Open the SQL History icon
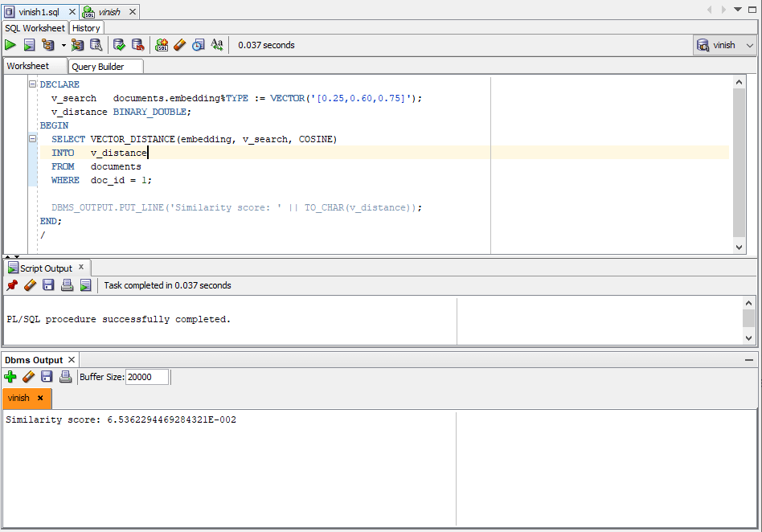The width and height of the screenshot is (762, 532). tap(199, 45)
